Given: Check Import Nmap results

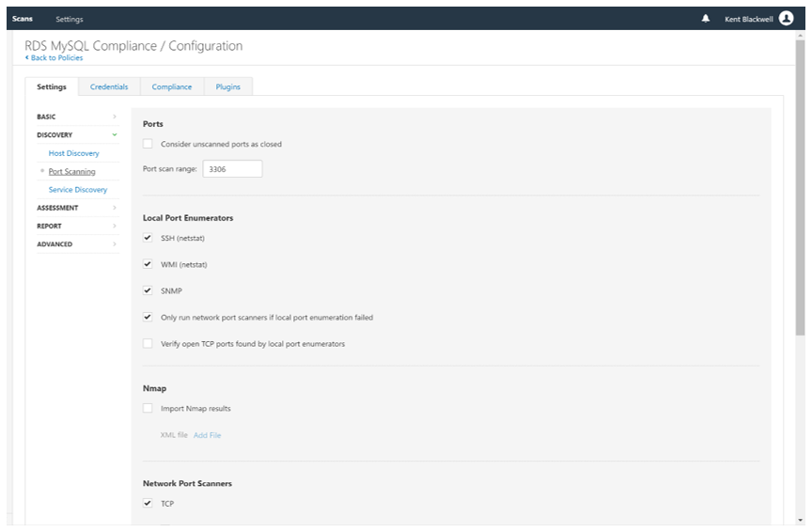Looking at the screenshot, I should click(148, 408).
